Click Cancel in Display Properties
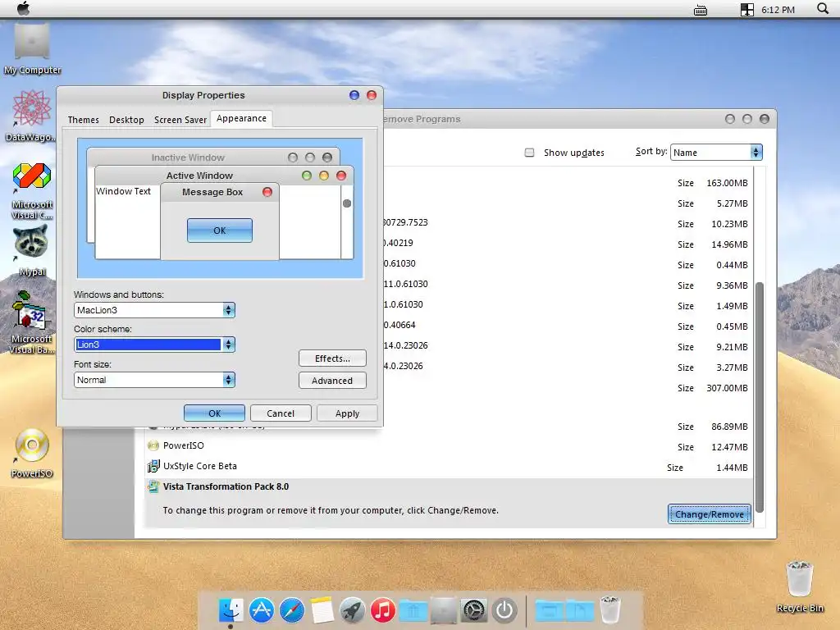 point(281,413)
